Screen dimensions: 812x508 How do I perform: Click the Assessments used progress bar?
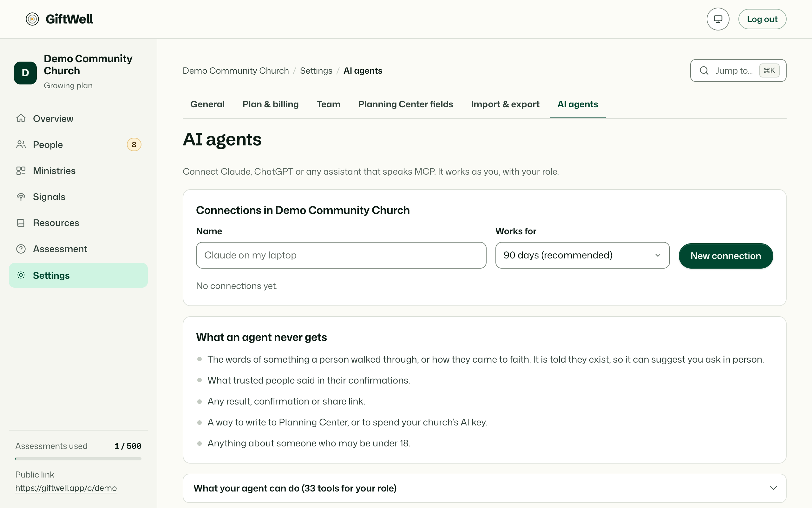(78, 458)
